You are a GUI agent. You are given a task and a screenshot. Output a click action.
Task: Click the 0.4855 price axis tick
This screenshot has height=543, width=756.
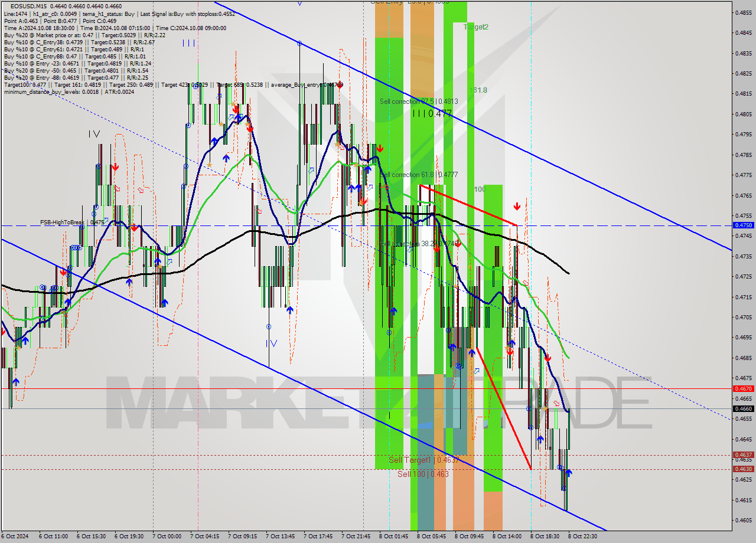tap(744, 12)
